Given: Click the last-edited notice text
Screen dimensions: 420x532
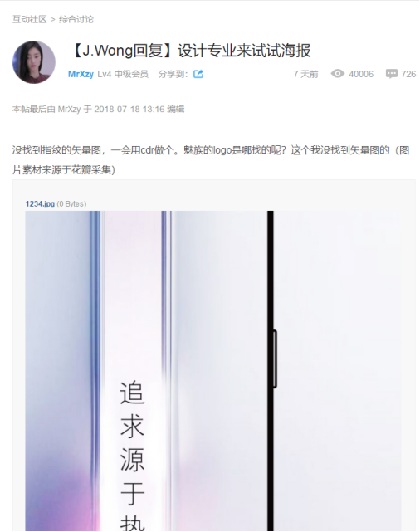Looking at the screenshot, I should [x=99, y=110].
